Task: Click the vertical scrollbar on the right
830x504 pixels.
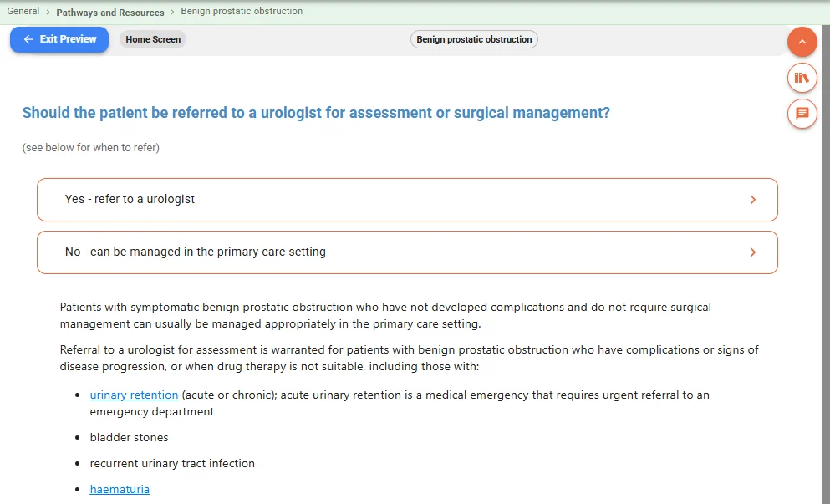Action: [x=826, y=265]
